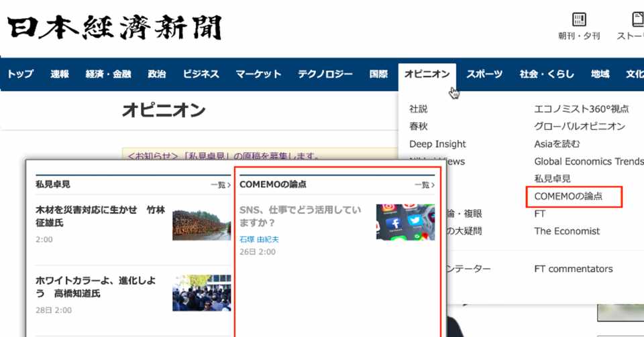Click the お知らせ 私見卓見 announcement link
This screenshot has width=644, height=337.
223,156
